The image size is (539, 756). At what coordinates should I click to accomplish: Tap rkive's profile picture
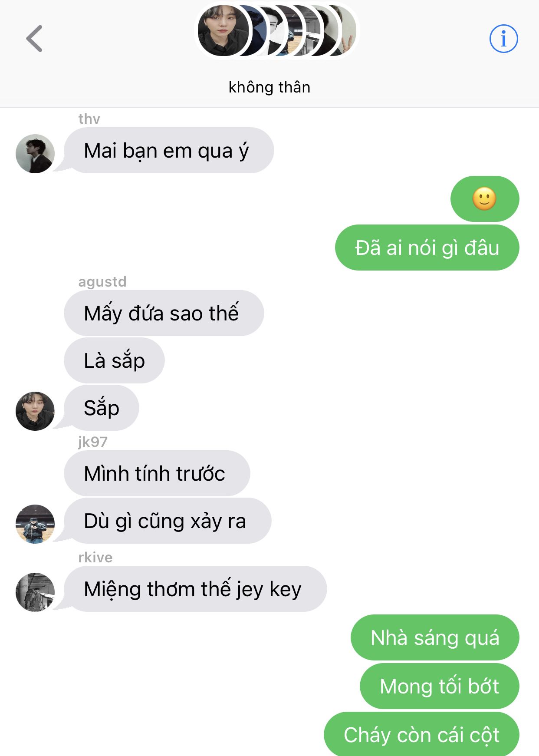click(x=35, y=592)
